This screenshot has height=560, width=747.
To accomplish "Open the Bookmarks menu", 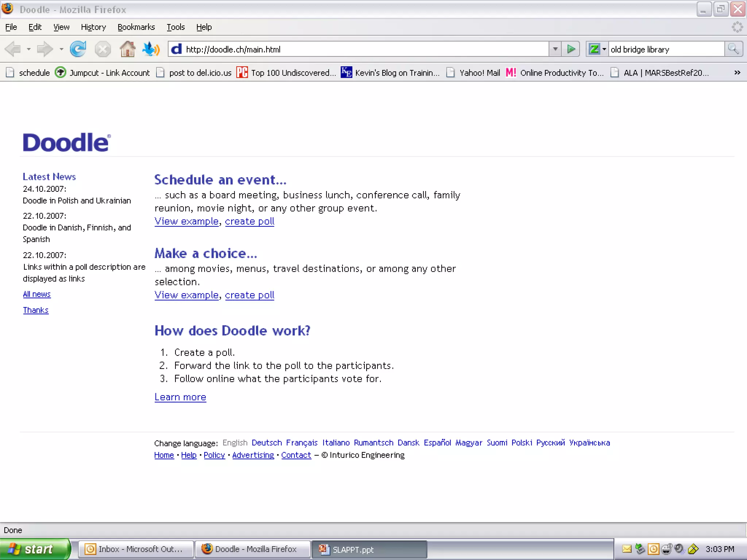I will 136,27.
